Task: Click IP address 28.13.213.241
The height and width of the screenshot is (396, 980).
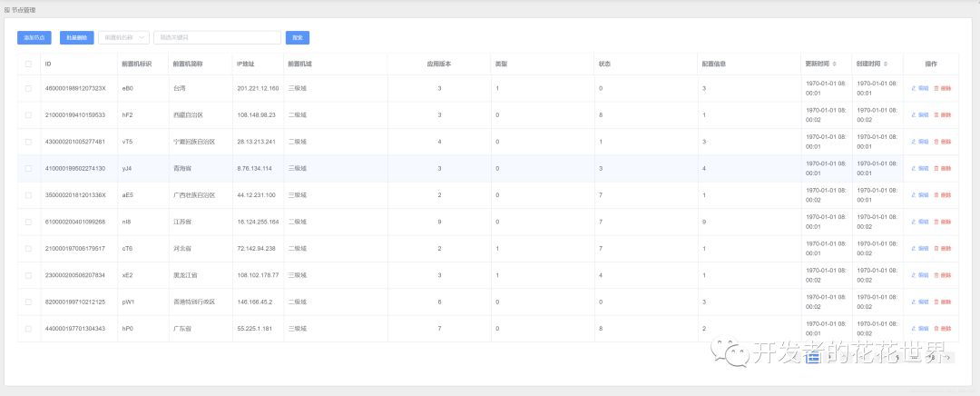Action: 256,142
